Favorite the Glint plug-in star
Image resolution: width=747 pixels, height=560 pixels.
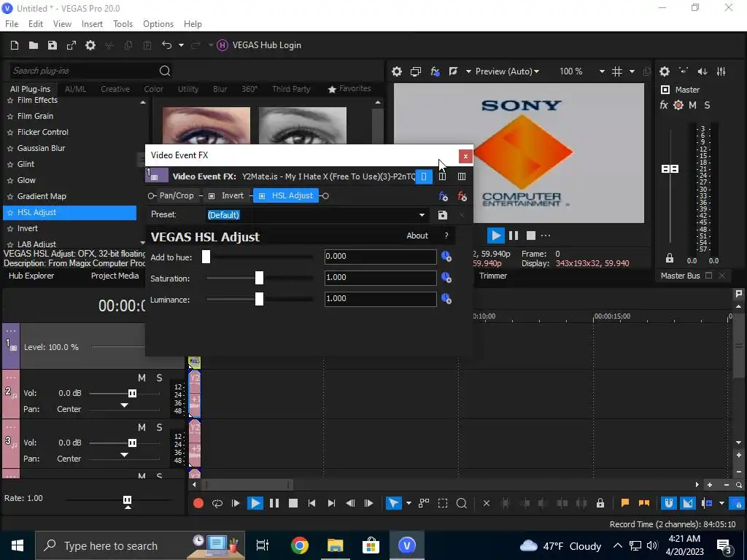tap(10, 164)
